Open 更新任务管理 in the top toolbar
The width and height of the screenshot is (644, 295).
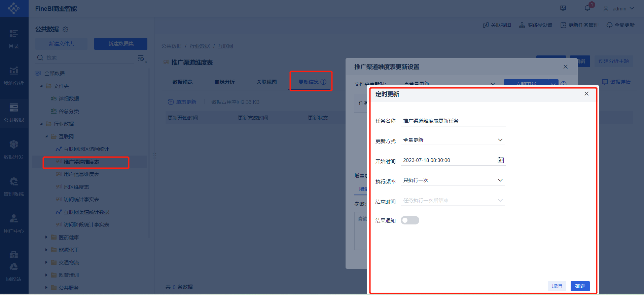coord(579,25)
